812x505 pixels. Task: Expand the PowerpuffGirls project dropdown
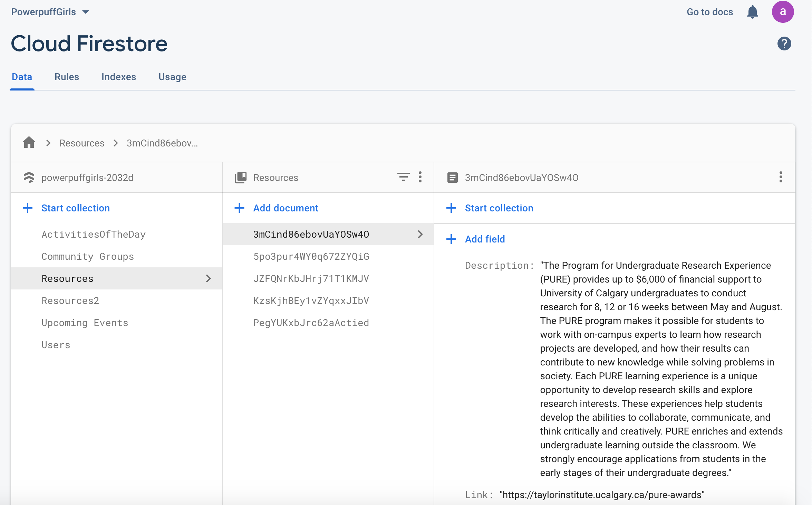pyautogui.click(x=86, y=12)
